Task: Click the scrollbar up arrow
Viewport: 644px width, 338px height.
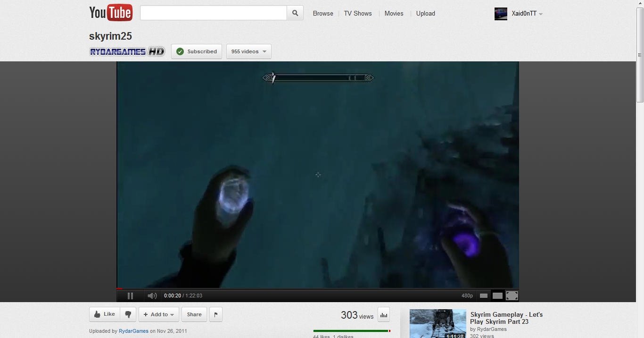Action: coord(640,4)
